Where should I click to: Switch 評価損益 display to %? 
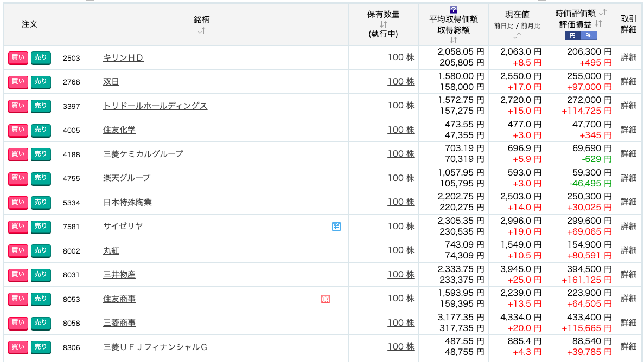[589, 36]
